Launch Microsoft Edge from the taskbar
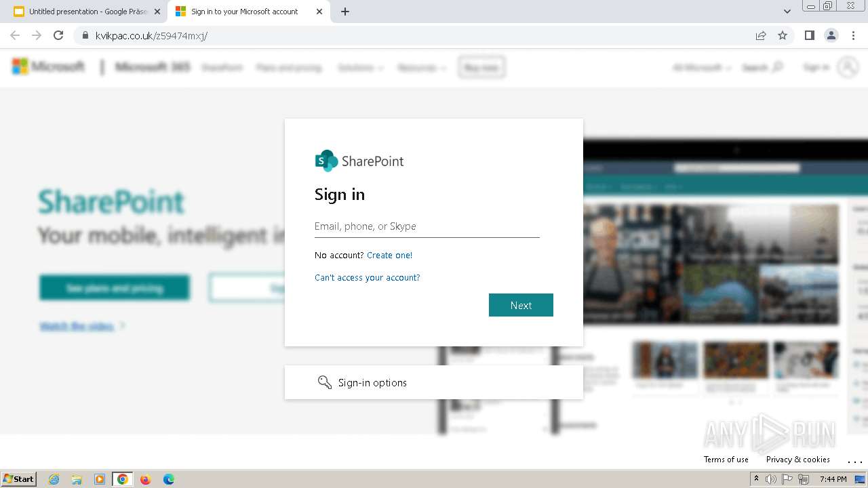This screenshot has width=868, height=488. (x=169, y=479)
